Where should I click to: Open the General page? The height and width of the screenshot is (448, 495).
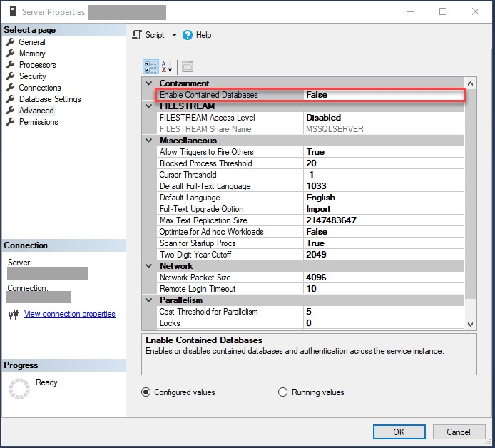(x=32, y=42)
